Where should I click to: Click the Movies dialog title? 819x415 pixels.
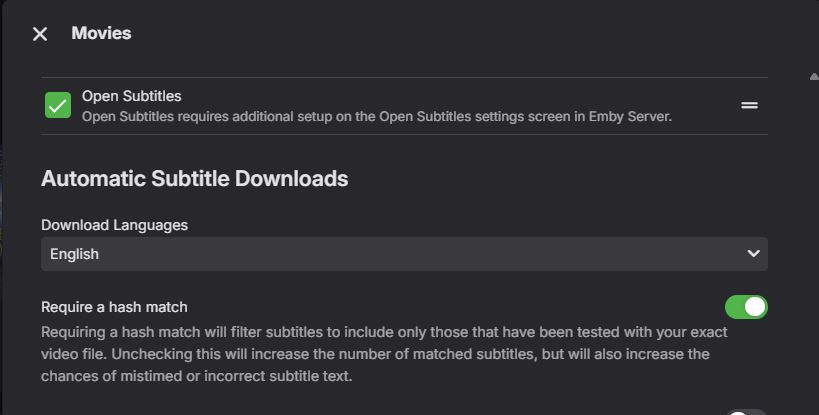coord(101,33)
